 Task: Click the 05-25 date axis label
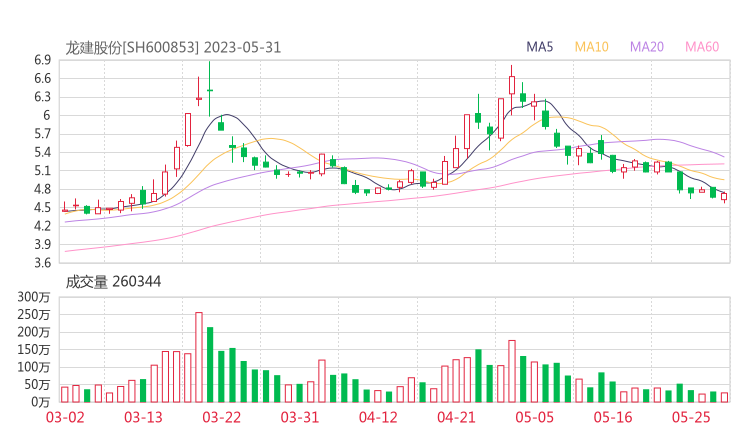691,416
